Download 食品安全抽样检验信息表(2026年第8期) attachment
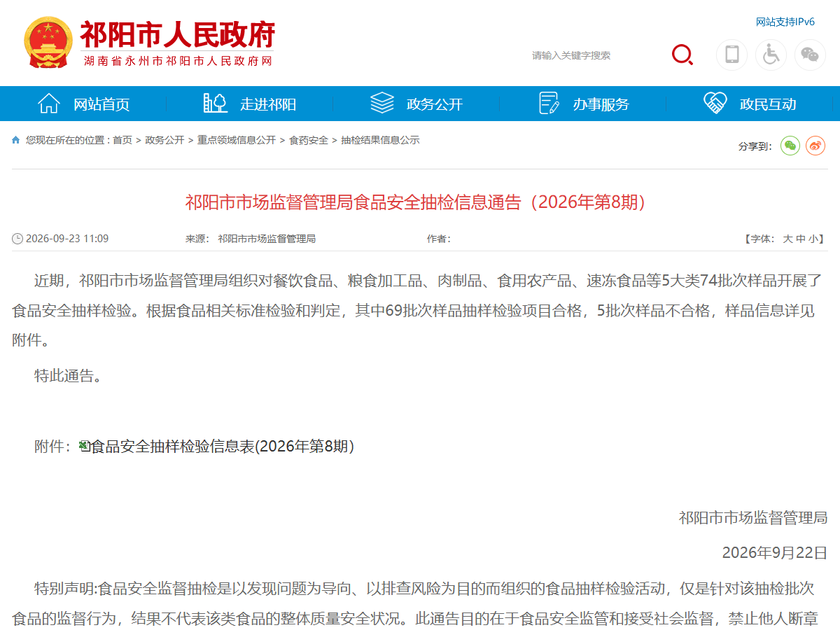This screenshot has width=840, height=630. (x=223, y=446)
